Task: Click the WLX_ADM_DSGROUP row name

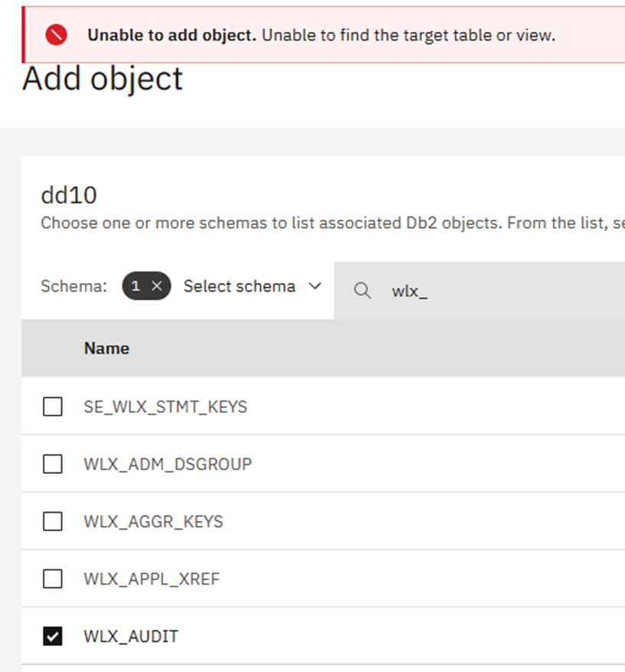Action: tap(168, 464)
